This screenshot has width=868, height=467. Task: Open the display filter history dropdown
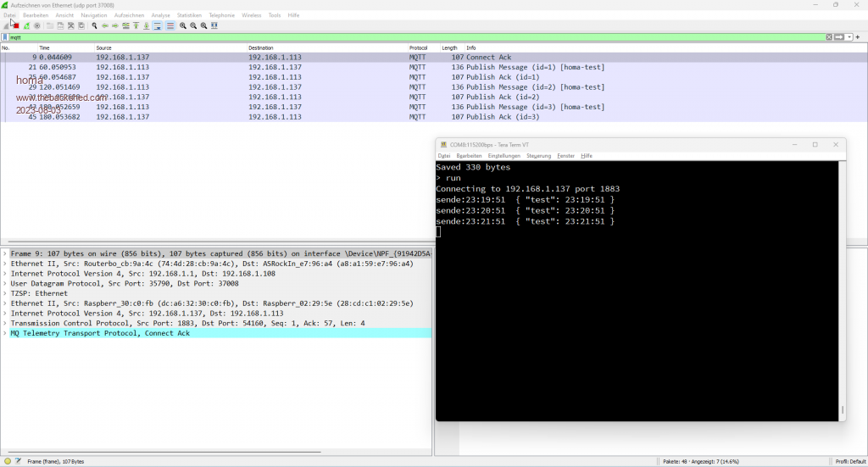[x=849, y=37]
